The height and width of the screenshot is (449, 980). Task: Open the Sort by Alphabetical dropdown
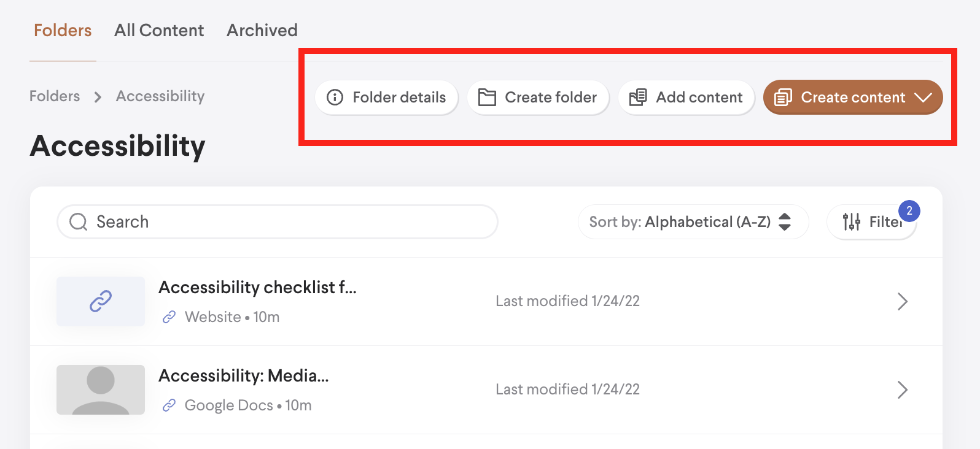pyautogui.click(x=693, y=221)
